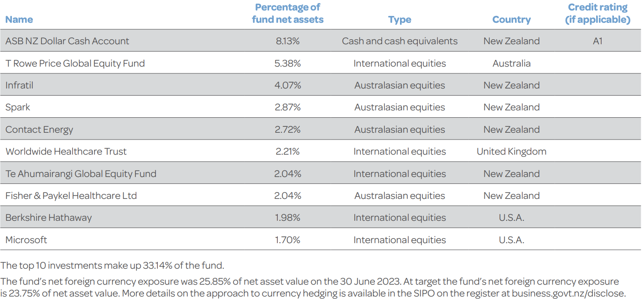Click the Type column header
644x302 pixels.
tap(400, 20)
